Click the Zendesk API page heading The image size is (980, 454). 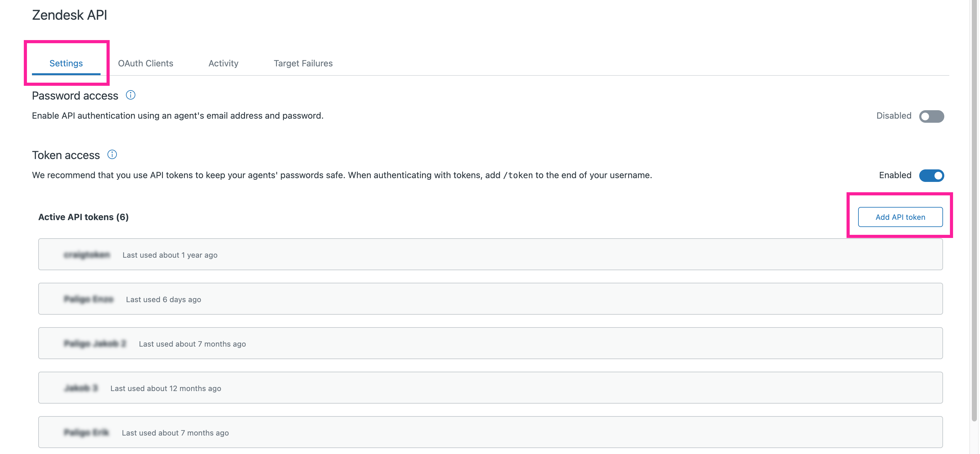[69, 15]
